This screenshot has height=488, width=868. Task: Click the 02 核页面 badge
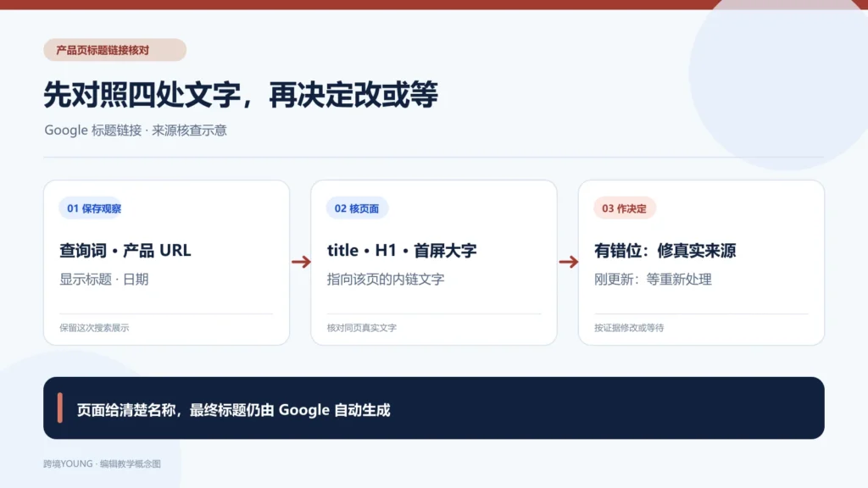[357, 208]
